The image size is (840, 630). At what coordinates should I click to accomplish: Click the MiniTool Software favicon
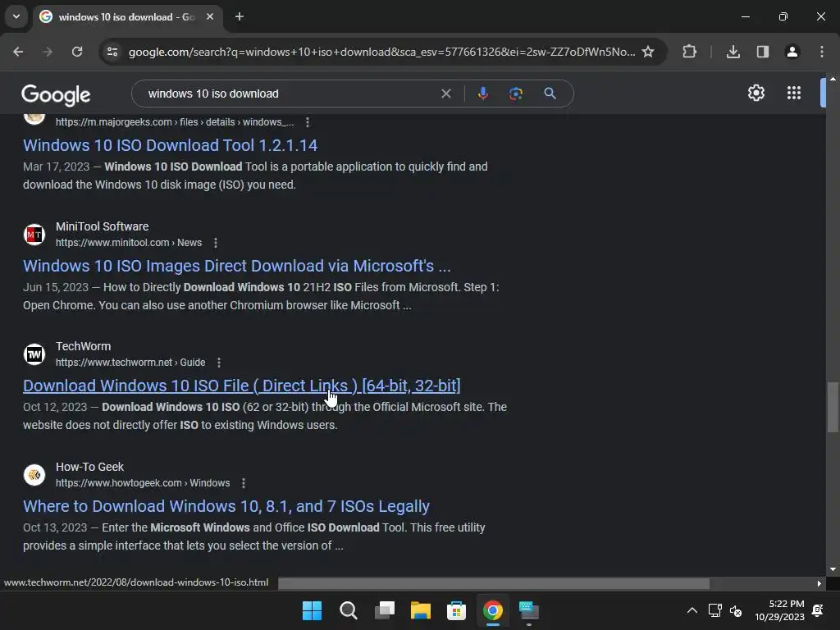click(x=34, y=234)
